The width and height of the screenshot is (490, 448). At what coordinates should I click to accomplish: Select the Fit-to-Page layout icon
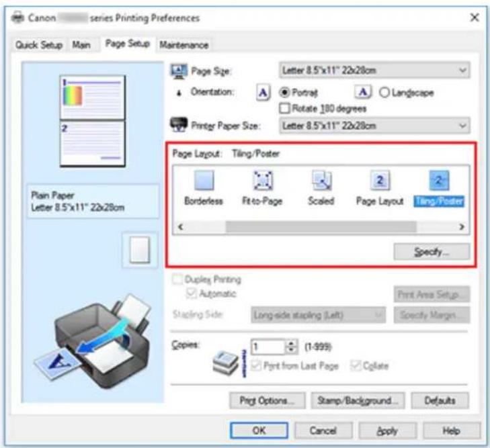click(263, 180)
